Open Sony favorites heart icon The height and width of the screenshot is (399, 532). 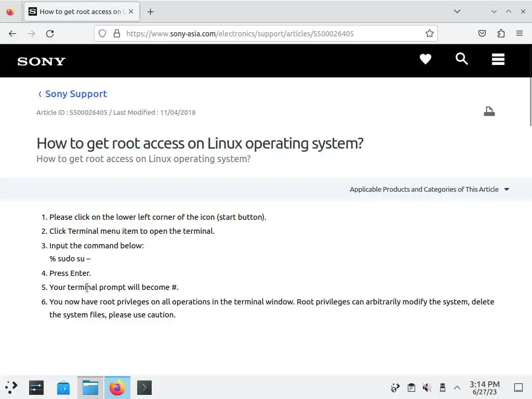tap(425, 59)
